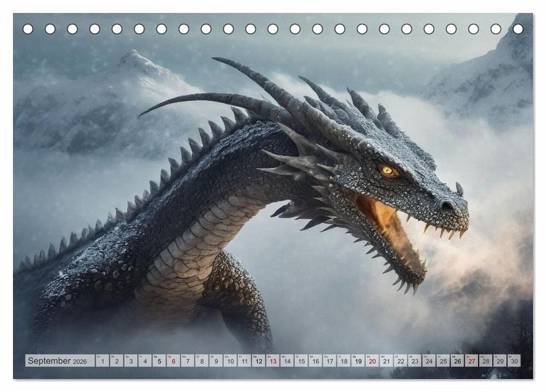The image size is (546, 392).
Task: Choose Saturday 19 in the calendar strip
Action: pos(358,361)
